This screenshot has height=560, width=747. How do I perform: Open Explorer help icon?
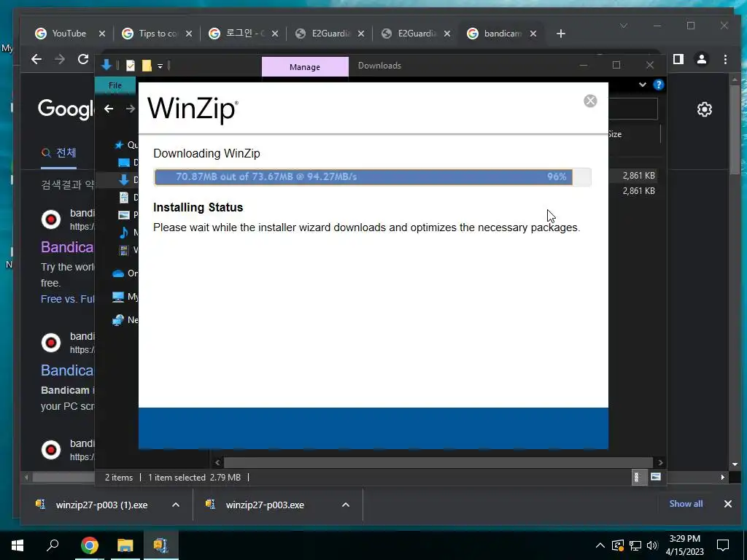pos(659,85)
